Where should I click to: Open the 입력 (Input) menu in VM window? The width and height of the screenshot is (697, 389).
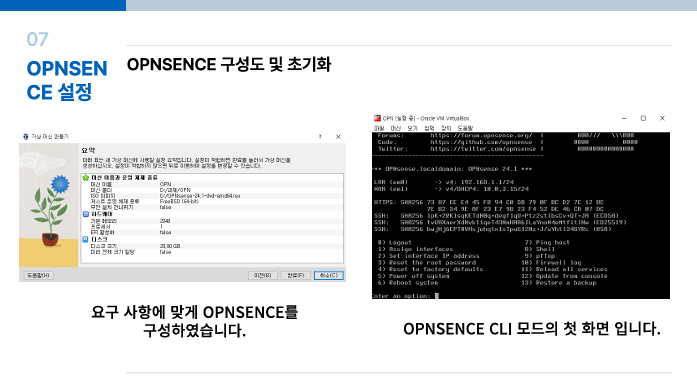coord(429,128)
